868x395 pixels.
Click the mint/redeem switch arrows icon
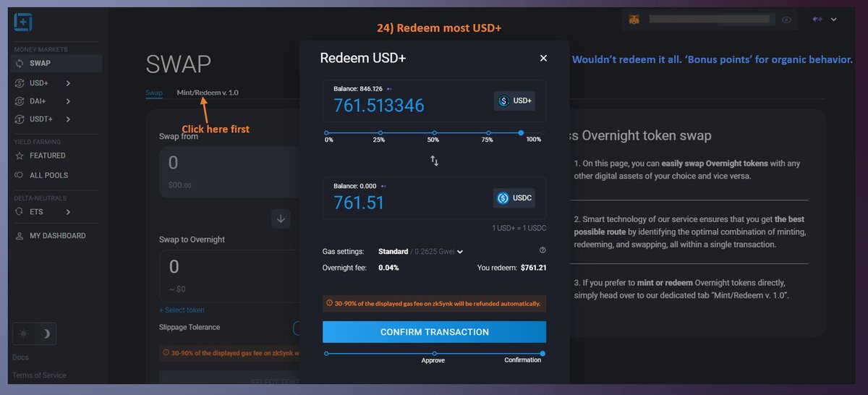tap(435, 161)
